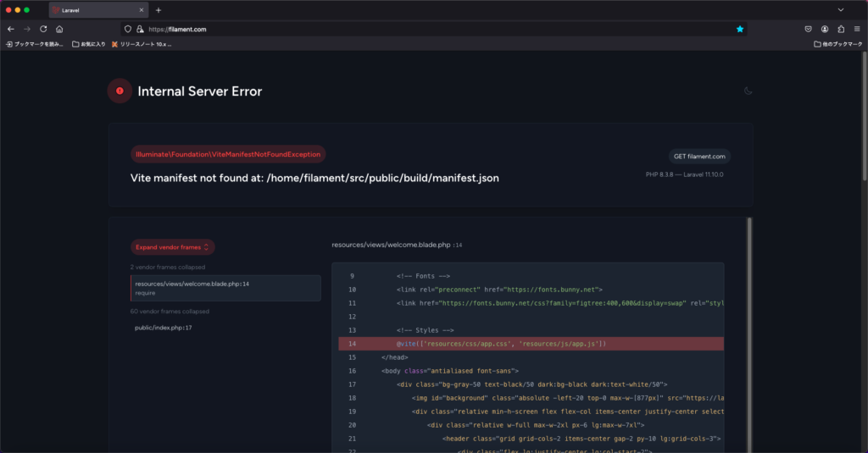Click the browser forward arrow
Image resolution: width=868 pixels, height=453 pixels.
tap(27, 29)
